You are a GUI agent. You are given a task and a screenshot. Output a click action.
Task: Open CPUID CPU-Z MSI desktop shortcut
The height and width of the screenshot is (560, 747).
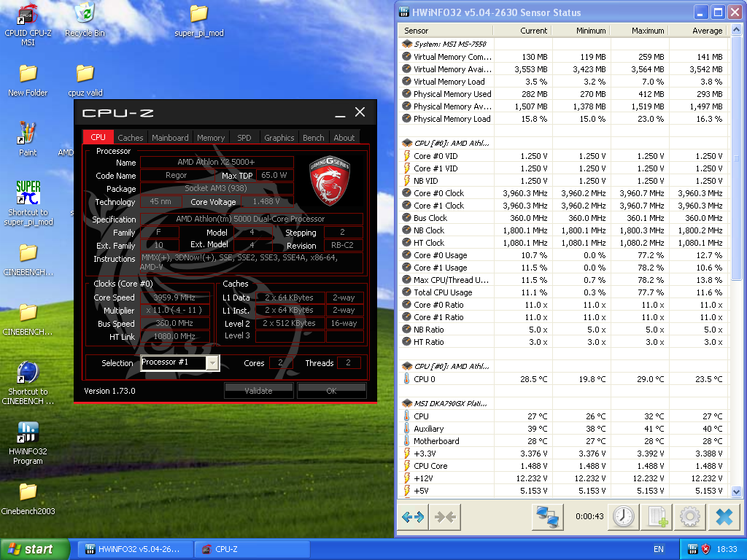click(28, 25)
